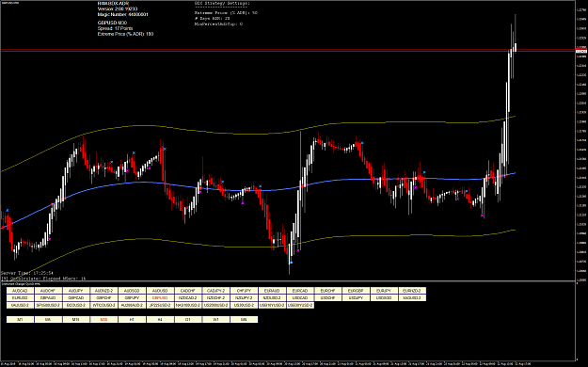Switch chart to EURUSD
The image size is (588, 367).
tap(21, 298)
